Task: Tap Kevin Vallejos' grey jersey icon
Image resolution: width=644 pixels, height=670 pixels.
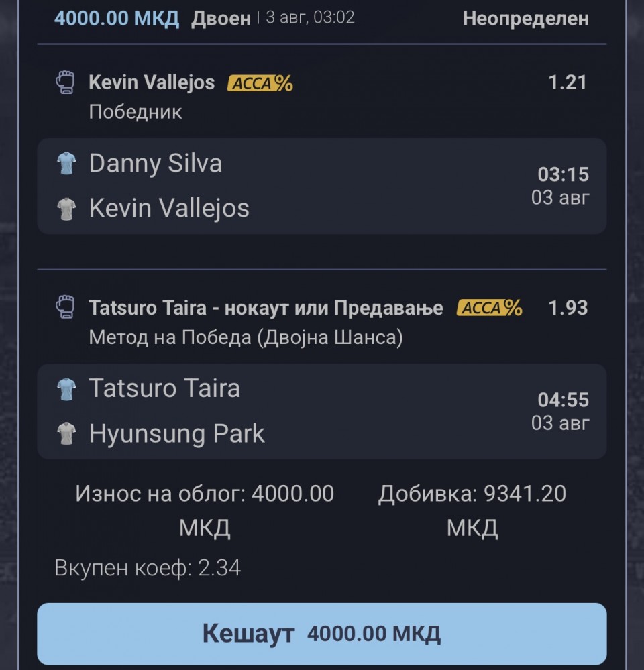Action: pos(66,209)
